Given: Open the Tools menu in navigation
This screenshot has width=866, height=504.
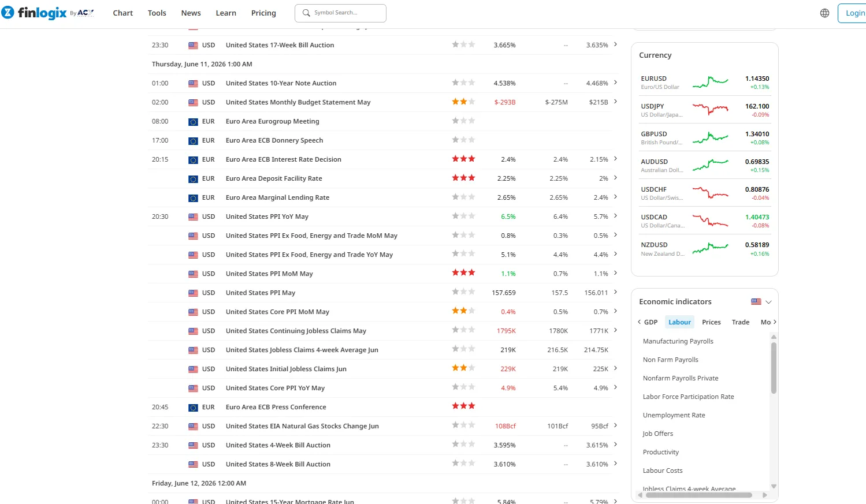Looking at the screenshot, I should point(157,13).
